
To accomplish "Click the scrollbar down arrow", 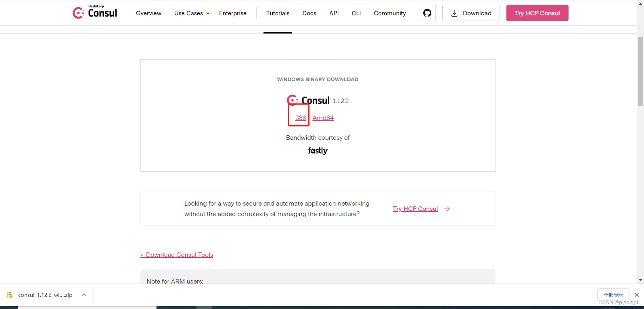I will pyautogui.click(x=640, y=280).
